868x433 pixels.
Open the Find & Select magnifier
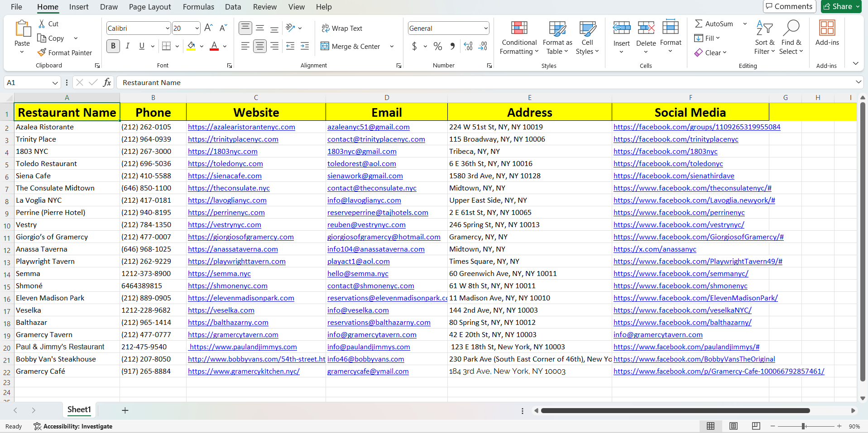pos(791,28)
